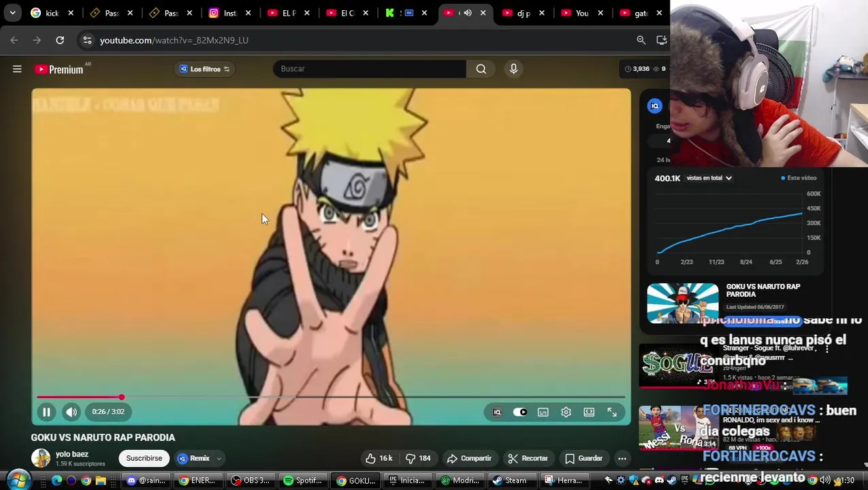Go forward with the browser forward arrow
The width and height of the screenshot is (868, 490).
(37, 40)
